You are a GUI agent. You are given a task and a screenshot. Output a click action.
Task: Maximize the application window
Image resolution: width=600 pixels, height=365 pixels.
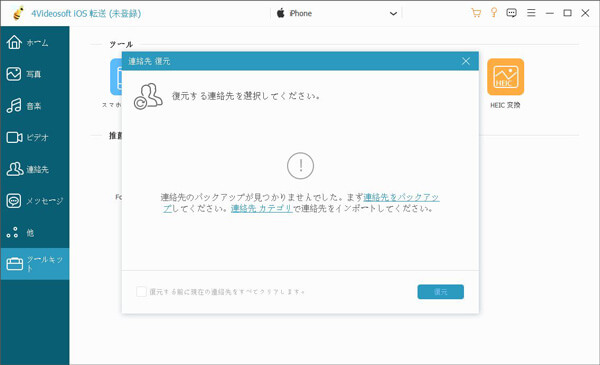click(x=567, y=13)
